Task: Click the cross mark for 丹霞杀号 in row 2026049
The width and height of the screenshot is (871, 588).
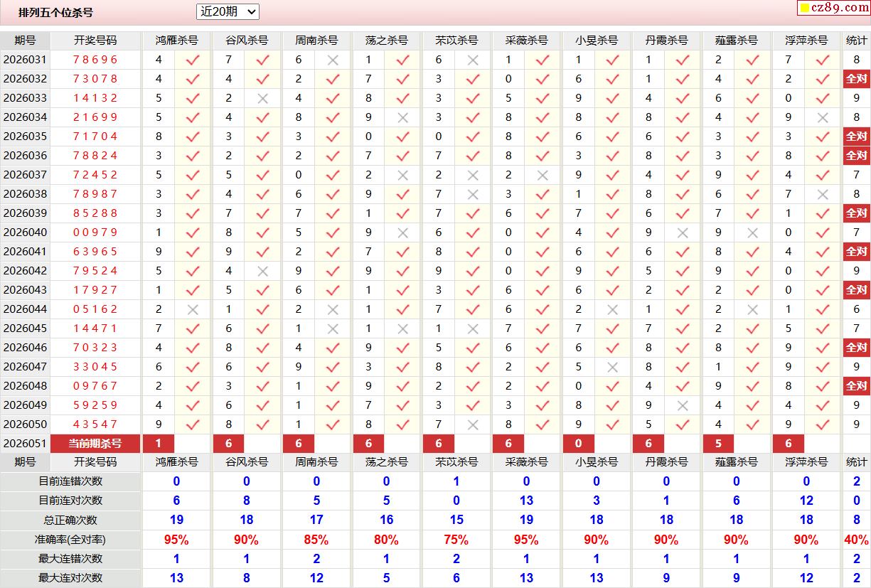Action: (683, 406)
